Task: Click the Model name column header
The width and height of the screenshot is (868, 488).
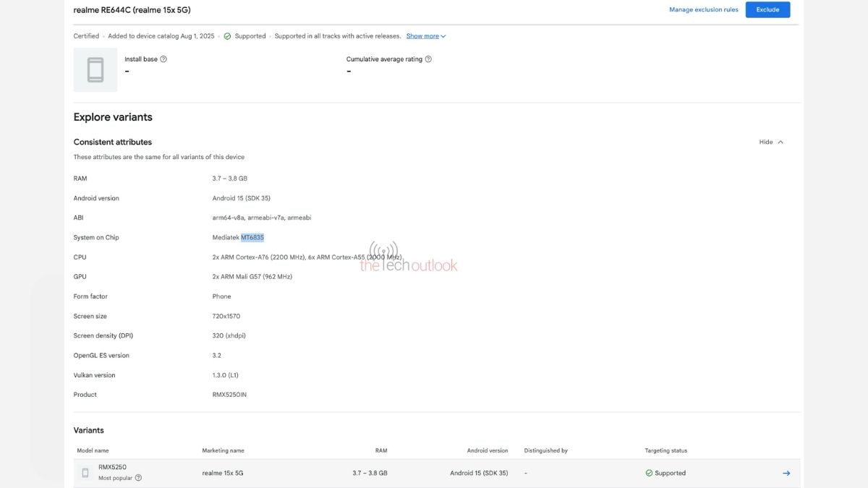Action: coord(93,450)
